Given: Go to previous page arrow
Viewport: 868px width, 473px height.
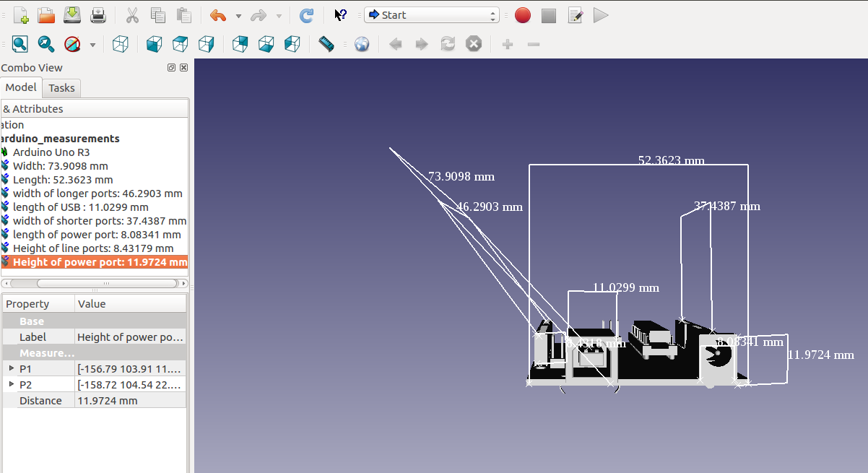Looking at the screenshot, I should (395, 44).
